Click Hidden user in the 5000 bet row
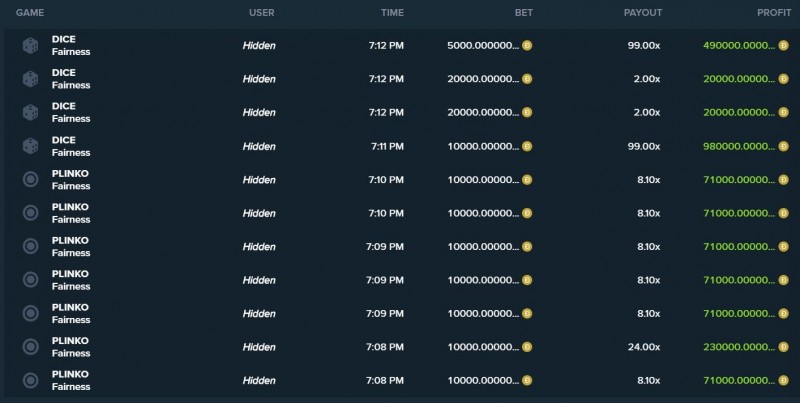The image size is (800, 403). 259,45
